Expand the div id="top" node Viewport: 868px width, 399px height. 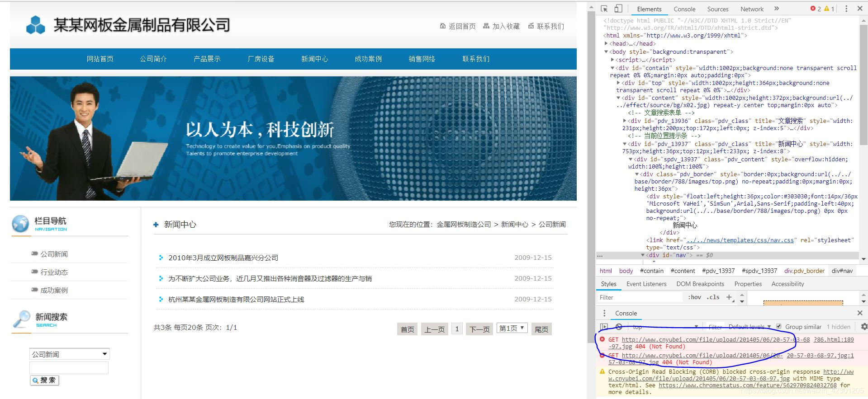(618, 83)
